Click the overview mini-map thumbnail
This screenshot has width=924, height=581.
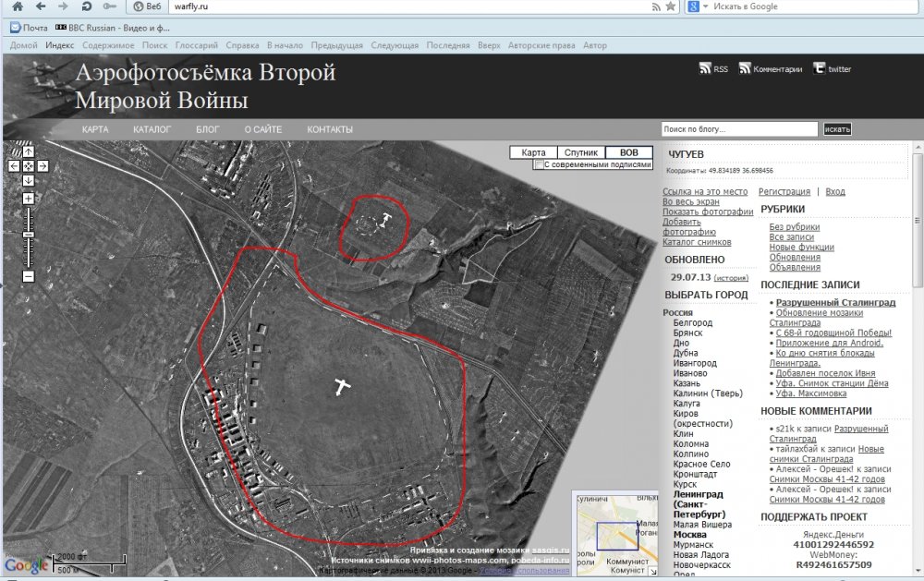click(615, 533)
